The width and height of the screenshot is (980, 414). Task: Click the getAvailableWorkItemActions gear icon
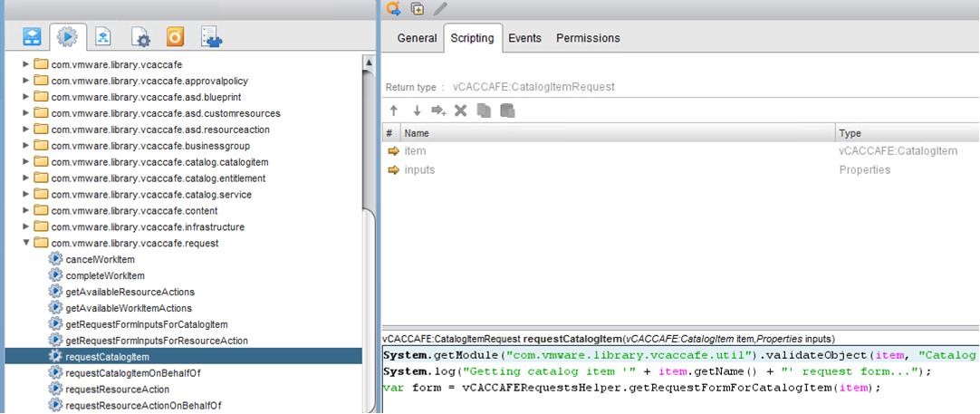click(x=55, y=308)
